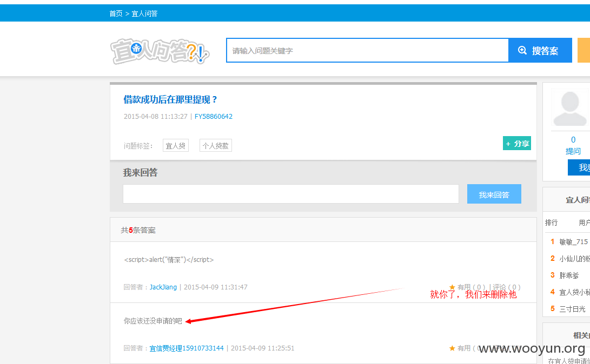This screenshot has height=364, width=590.
Task: Open question title 借款成功后在那里提现？
Action: tap(170, 99)
